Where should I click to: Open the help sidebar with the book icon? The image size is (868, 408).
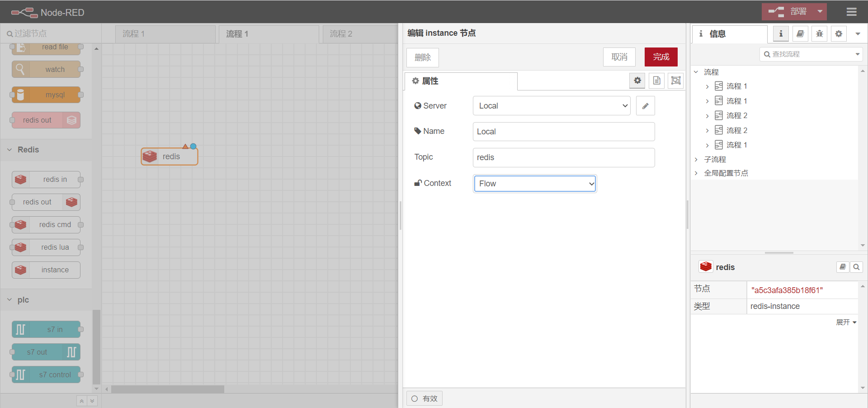click(800, 33)
